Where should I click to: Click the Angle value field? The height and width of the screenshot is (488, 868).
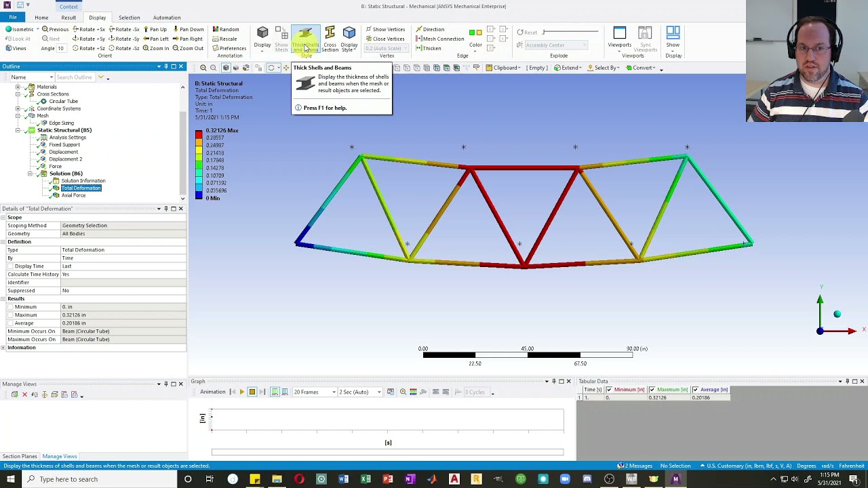pyautogui.click(x=60, y=48)
